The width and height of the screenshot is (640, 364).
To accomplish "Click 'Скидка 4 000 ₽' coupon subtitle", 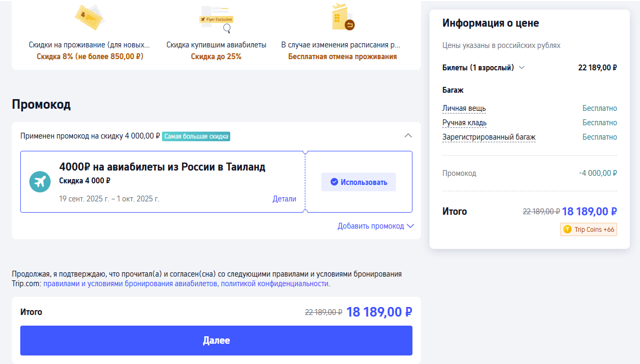I will click(x=85, y=181).
